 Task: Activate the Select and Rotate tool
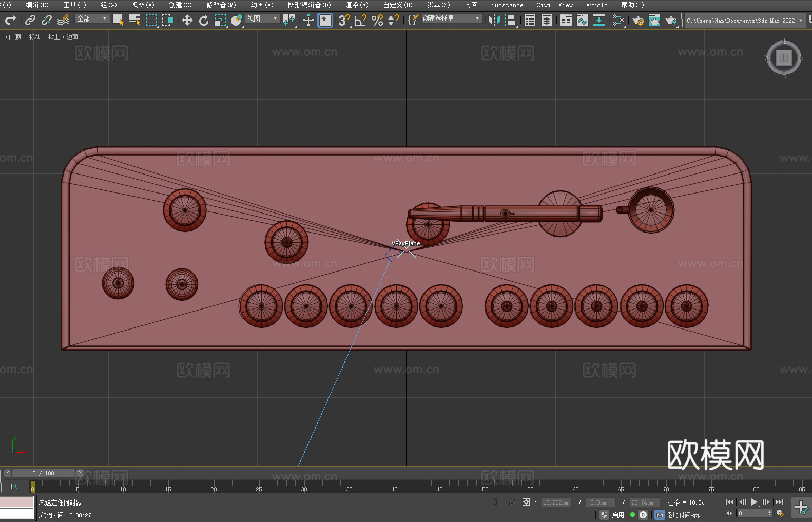pos(204,20)
